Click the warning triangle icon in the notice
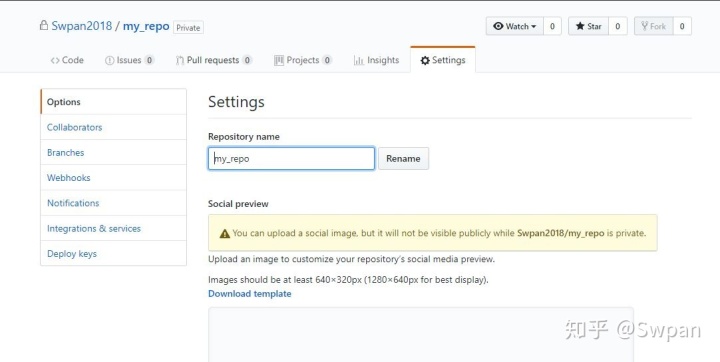Screen dimensions: 720x362 coord(225,233)
